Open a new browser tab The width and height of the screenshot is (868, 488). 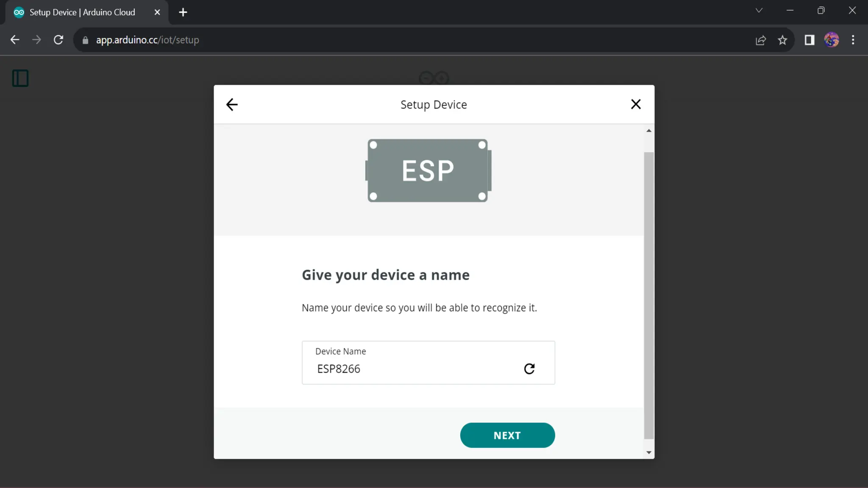coord(183,12)
